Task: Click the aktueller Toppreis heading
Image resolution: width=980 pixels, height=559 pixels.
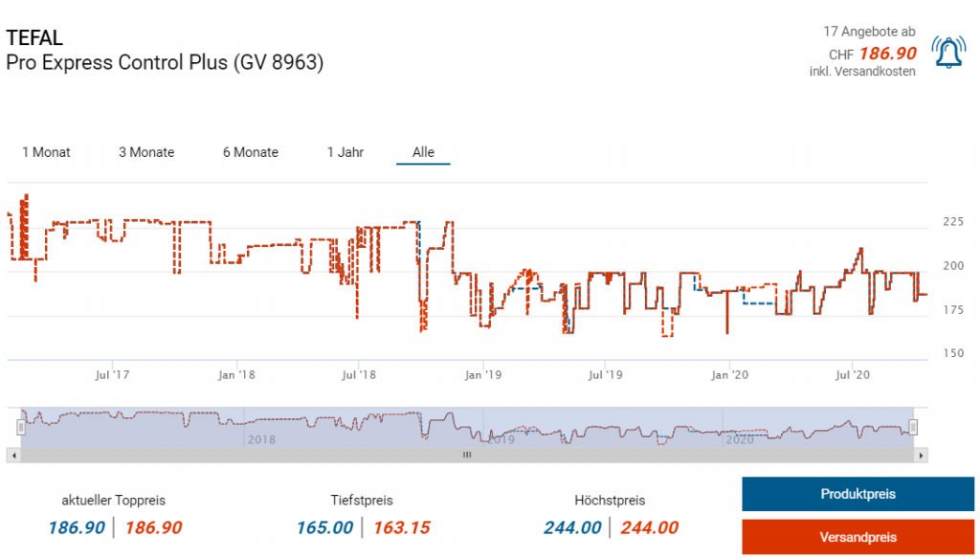Action: coord(114,501)
